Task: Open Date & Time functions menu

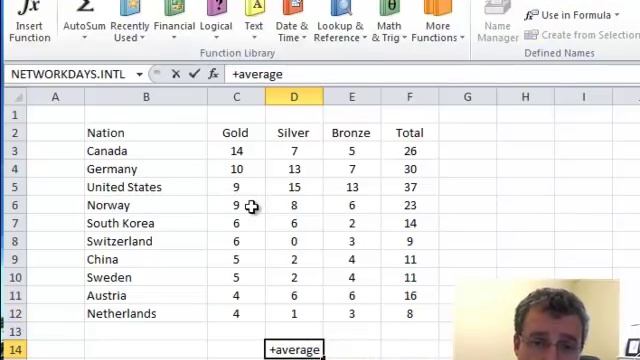Action: [291, 21]
